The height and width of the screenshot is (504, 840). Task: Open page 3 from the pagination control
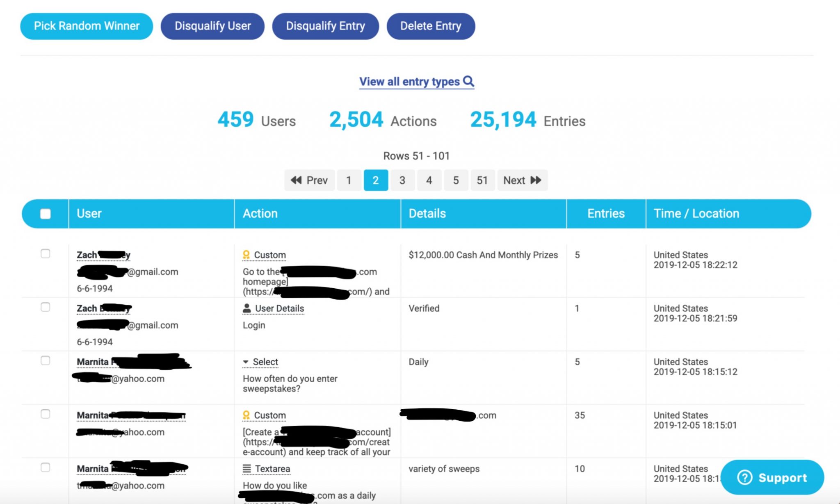click(x=402, y=180)
